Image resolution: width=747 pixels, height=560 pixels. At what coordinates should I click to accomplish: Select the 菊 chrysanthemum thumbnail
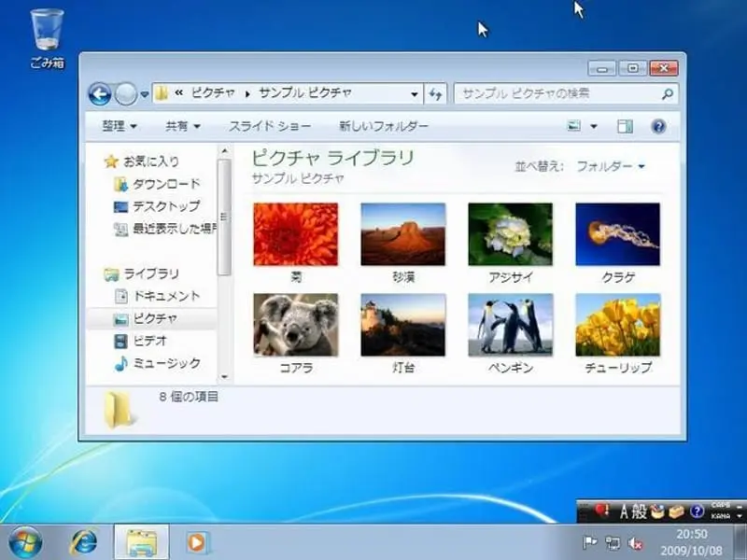click(x=296, y=234)
